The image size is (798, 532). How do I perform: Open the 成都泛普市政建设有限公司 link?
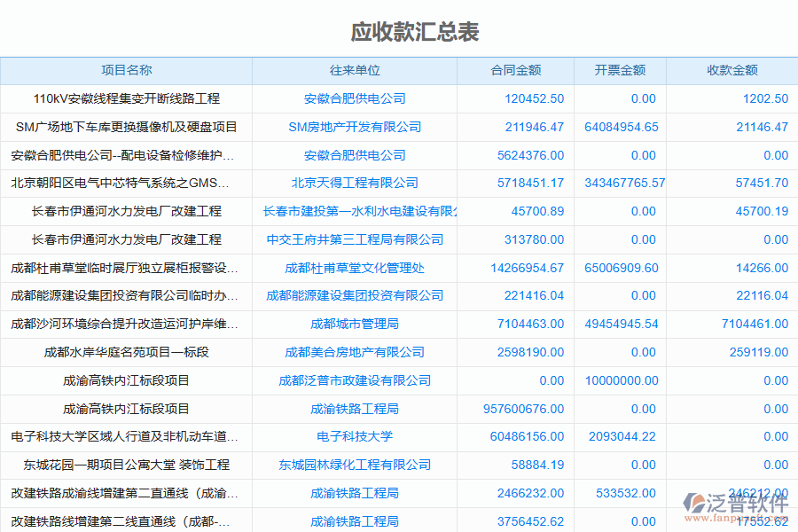click(x=356, y=380)
